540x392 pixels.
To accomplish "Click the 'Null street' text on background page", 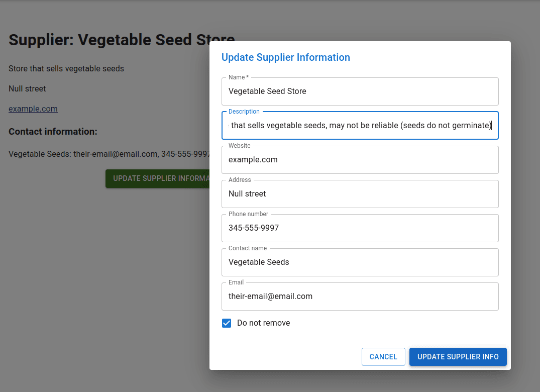I will point(27,89).
